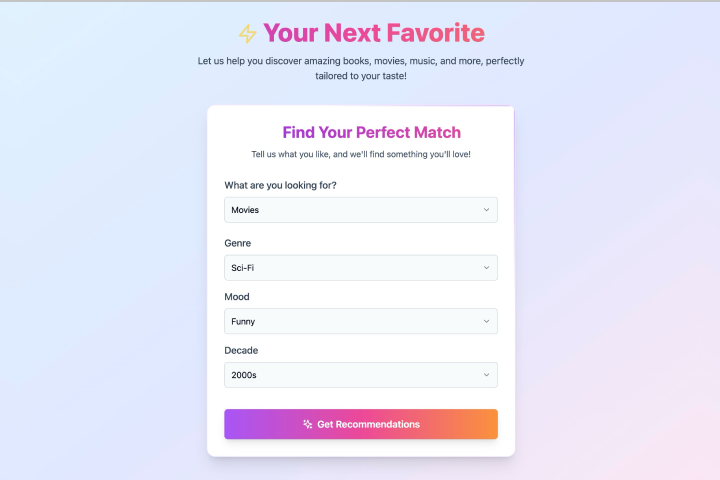Screen dimensions: 720x480
Task: Click the Genre field label
Action: tap(237, 243)
